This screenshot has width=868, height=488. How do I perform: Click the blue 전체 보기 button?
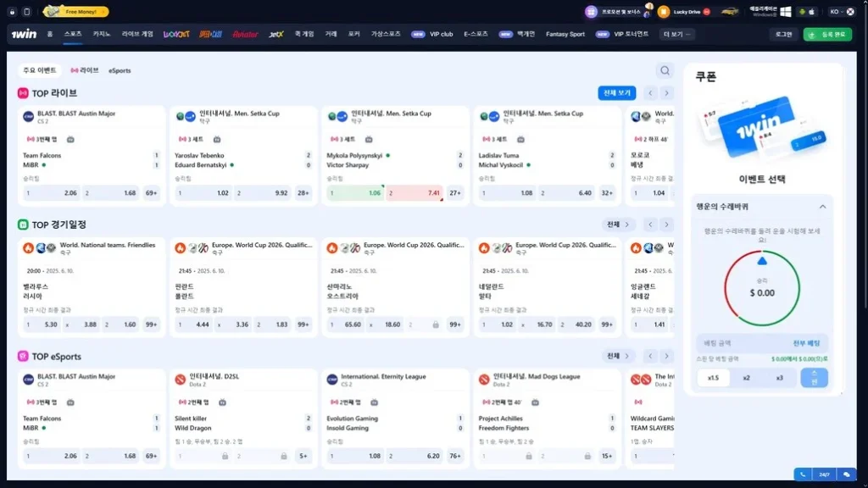pyautogui.click(x=616, y=93)
